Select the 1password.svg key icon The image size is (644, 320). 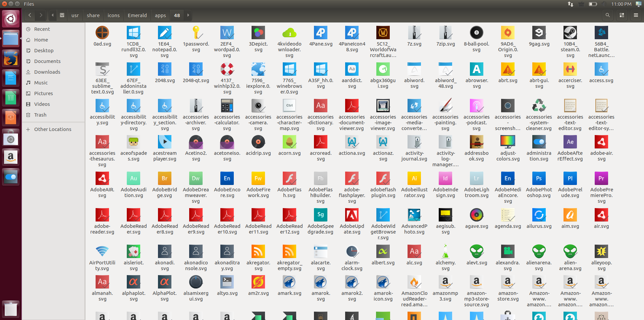(x=196, y=33)
